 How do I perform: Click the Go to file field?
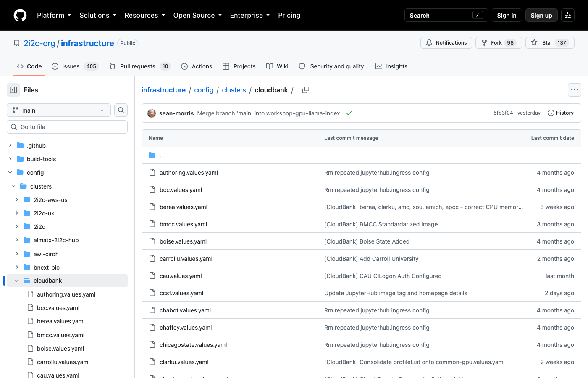point(67,127)
